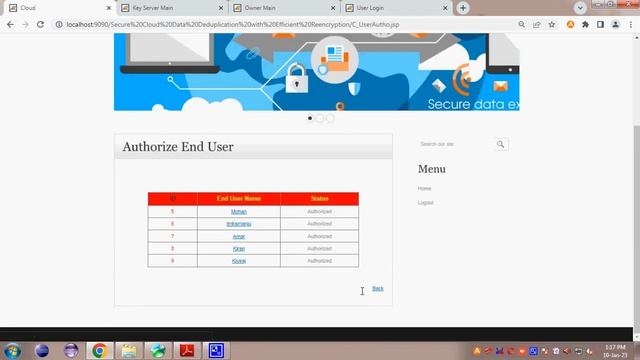640x360 pixels.
Task: View site information icon in address bar
Action: tap(59, 24)
